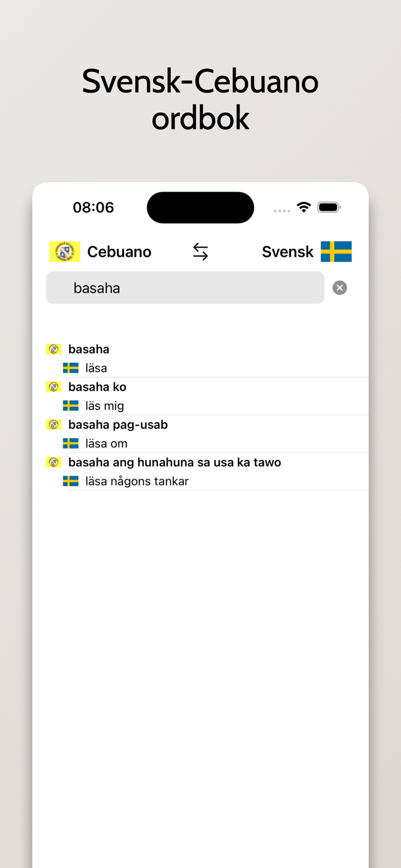The image size is (401, 868).
Task: Tap the Swedish flag beside 'läsa om'
Action: point(71,443)
